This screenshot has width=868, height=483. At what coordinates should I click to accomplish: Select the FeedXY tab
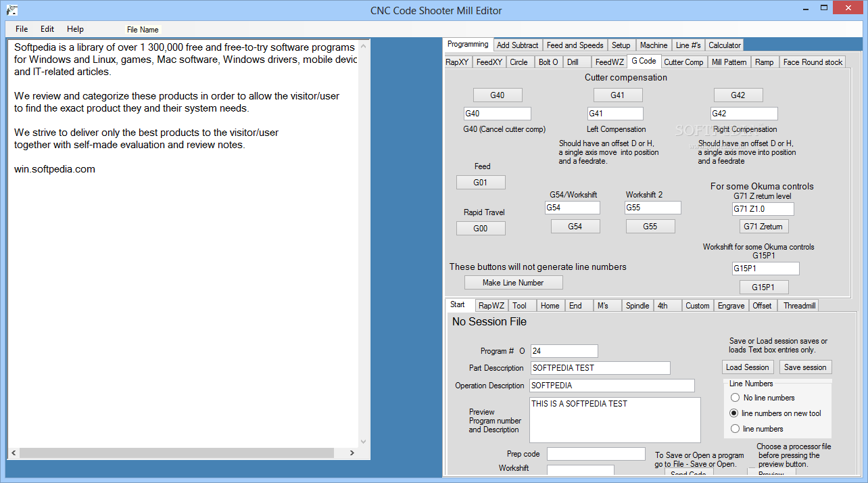coord(489,62)
